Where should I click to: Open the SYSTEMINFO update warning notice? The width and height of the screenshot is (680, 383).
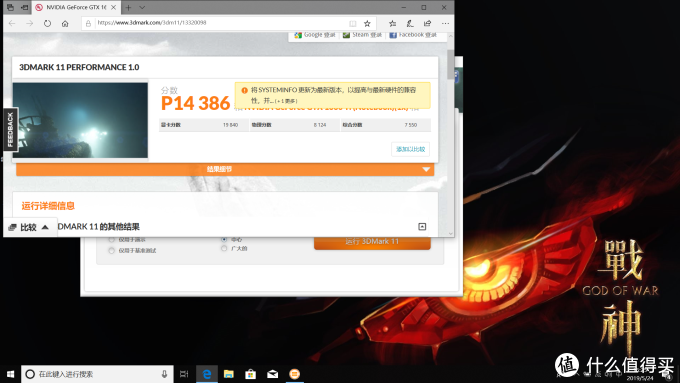333,95
